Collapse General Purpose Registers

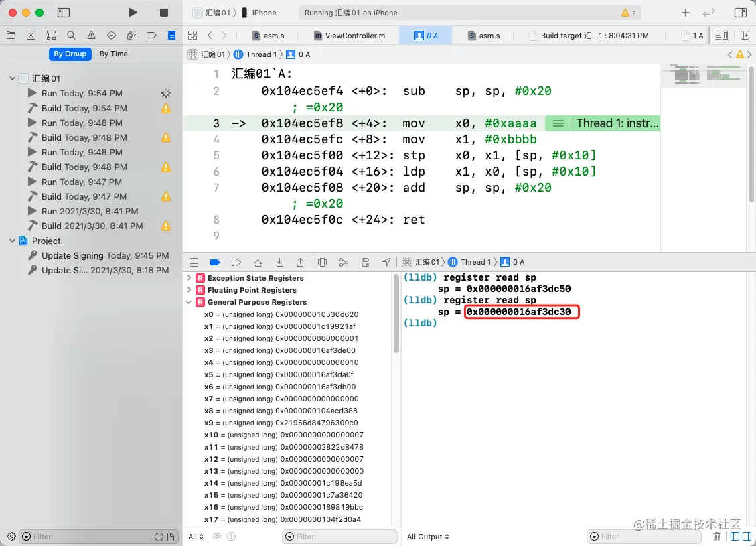coord(189,302)
